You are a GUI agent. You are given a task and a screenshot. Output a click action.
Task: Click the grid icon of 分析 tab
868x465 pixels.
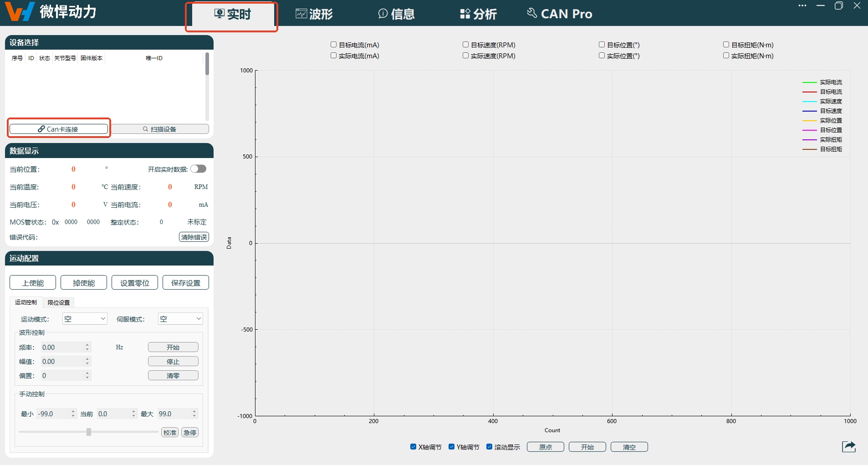[465, 14]
